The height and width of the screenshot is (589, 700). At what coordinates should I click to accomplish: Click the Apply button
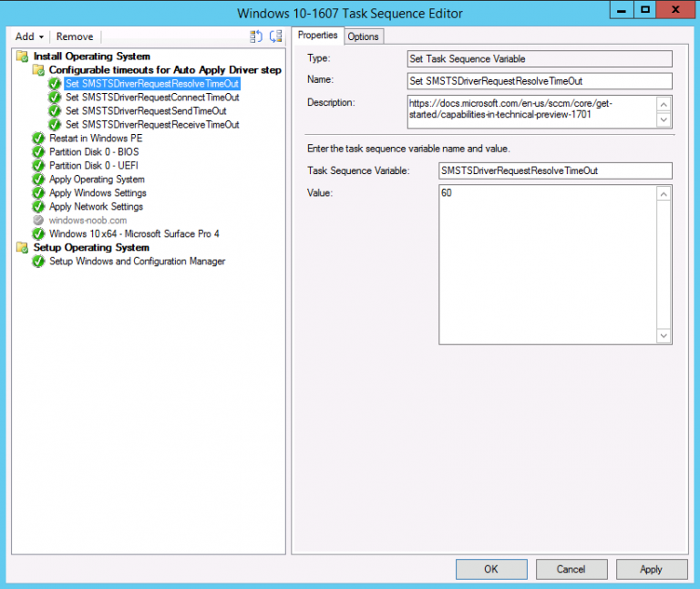(x=651, y=569)
